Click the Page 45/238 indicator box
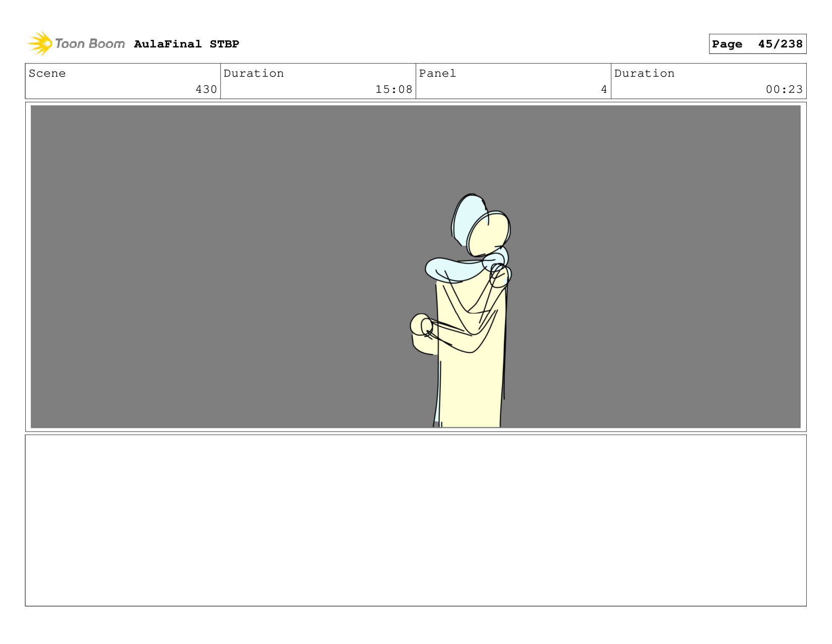Image resolution: width=832 pixels, height=644 pixels. 757,44
